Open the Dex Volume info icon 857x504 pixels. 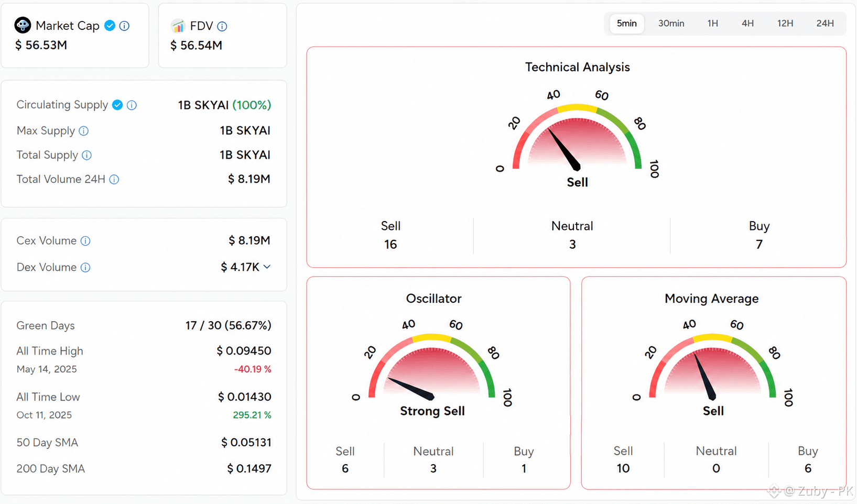[x=85, y=268]
